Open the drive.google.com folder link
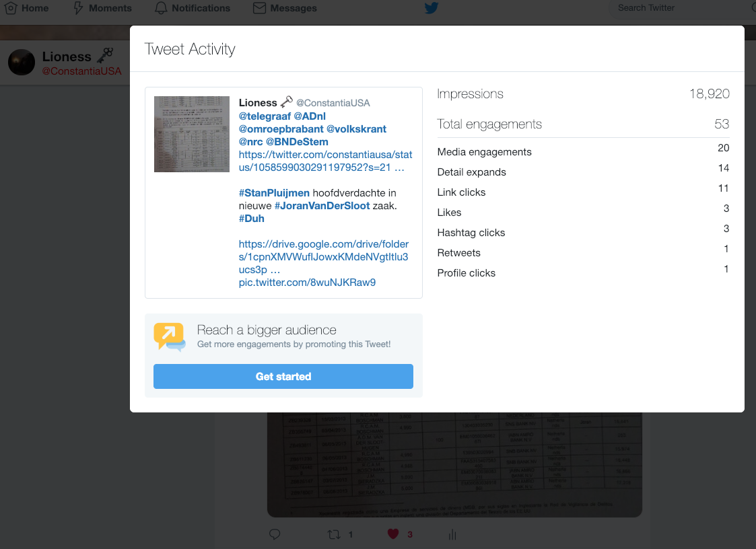This screenshot has height=549, width=756. [323, 256]
